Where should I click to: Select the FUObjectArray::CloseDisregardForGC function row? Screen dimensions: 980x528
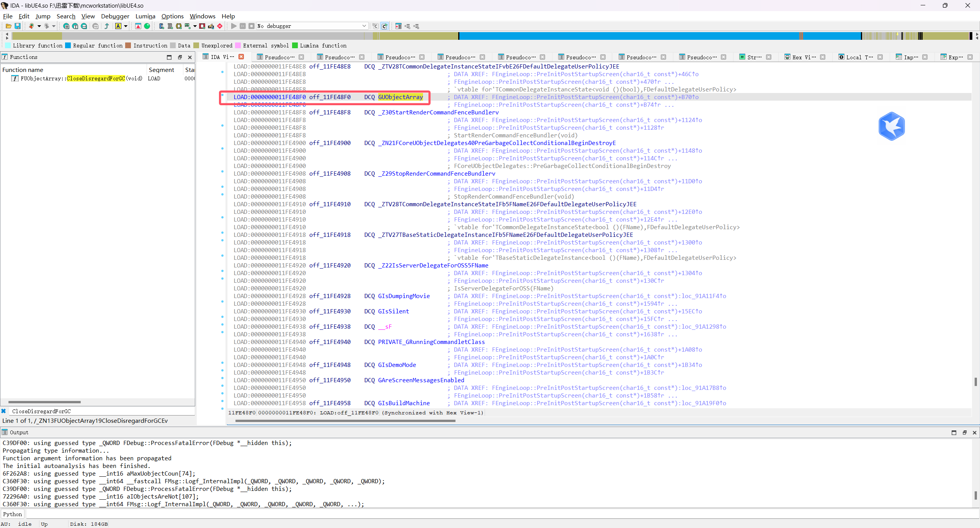98,78
